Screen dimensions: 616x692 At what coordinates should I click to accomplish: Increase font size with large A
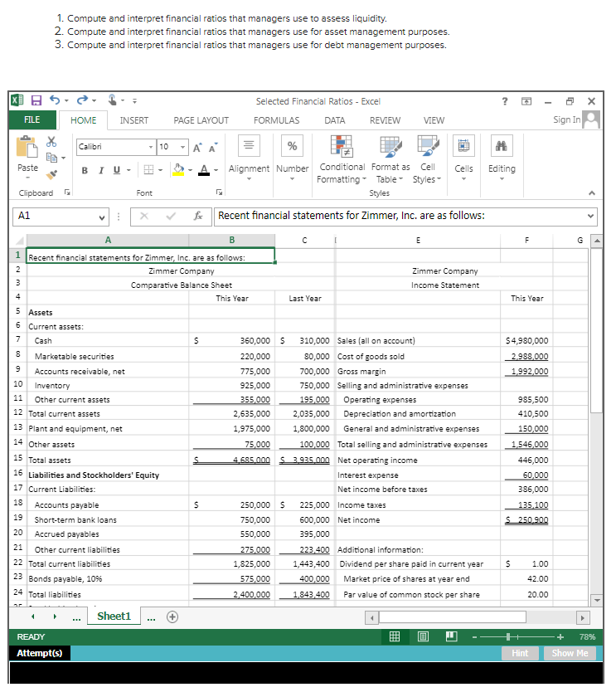(x=197, y=148)
